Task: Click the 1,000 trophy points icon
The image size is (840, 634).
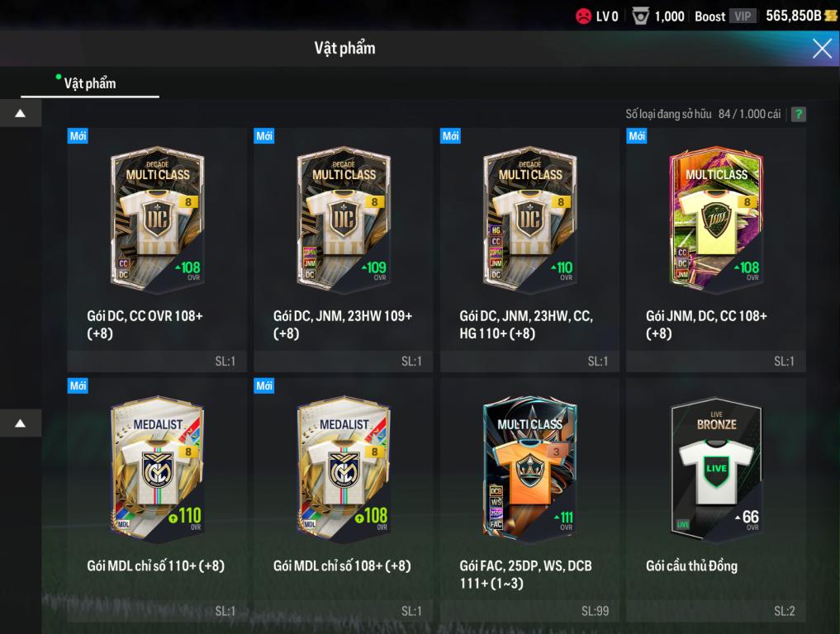Action: point(640,16)
